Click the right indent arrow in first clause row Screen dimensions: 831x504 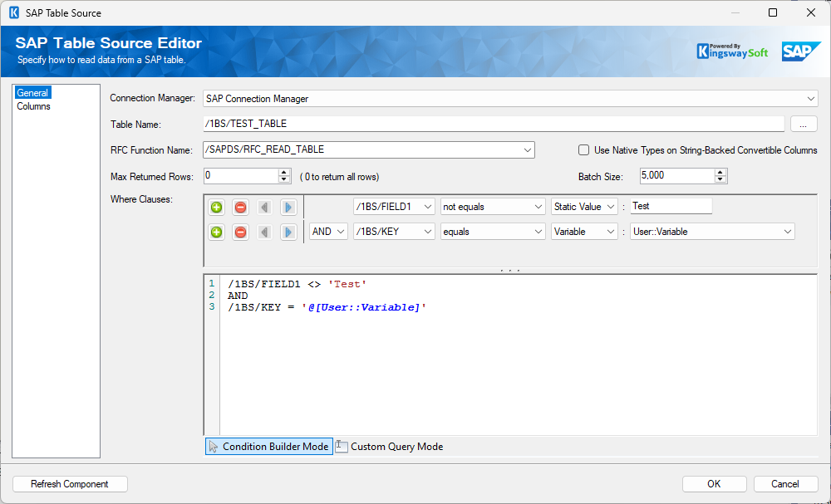[288, 207]
